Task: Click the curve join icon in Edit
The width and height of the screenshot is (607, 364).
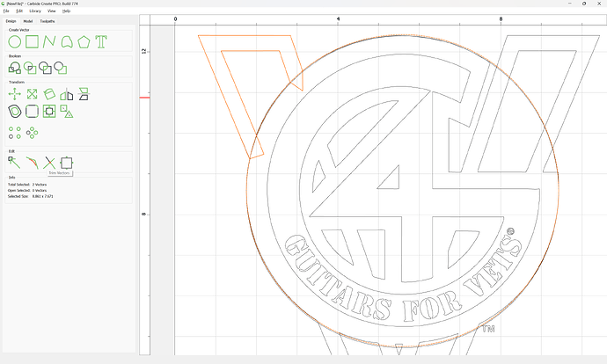Action: pos(32,163)
